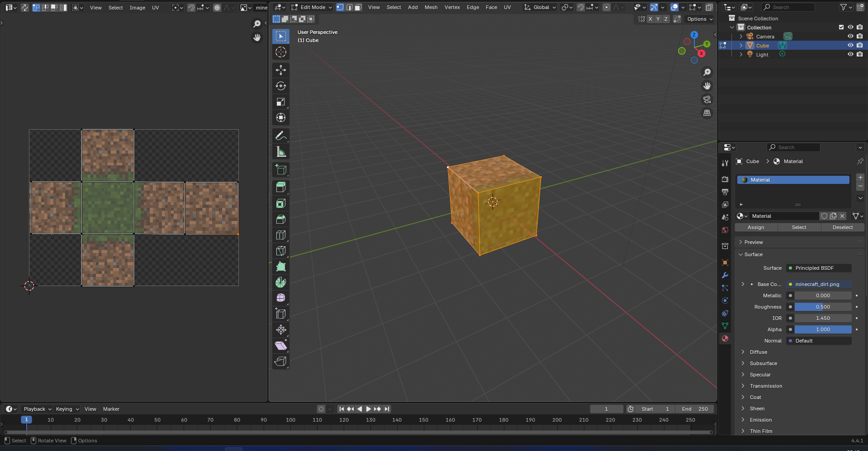
Task: Disable Cube in renders camera icon
Action: pyautogui.click(x=860, y=45)
